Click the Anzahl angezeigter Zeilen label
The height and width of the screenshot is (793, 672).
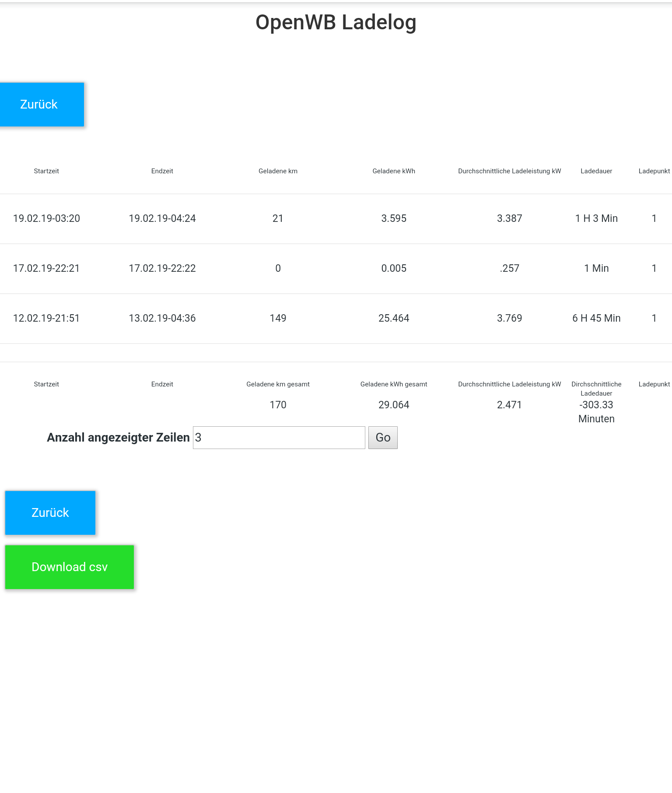[x=118, y=438]
